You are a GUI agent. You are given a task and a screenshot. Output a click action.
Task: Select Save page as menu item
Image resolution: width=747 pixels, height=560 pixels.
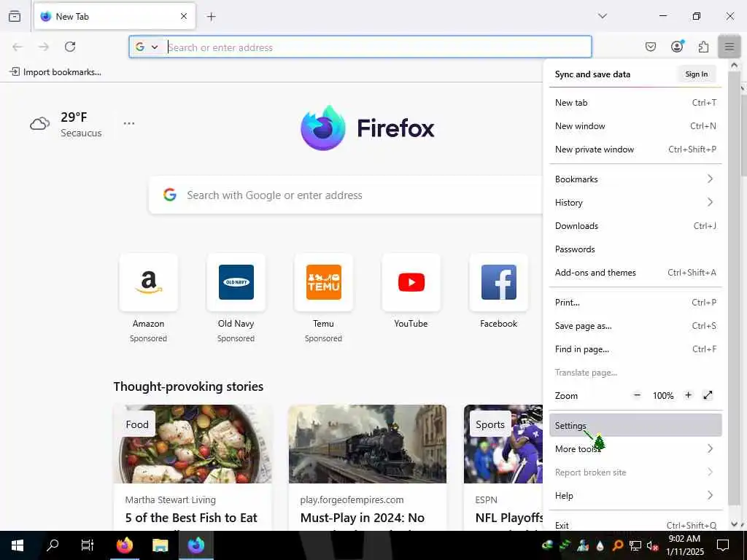click(x=635, y=326)
